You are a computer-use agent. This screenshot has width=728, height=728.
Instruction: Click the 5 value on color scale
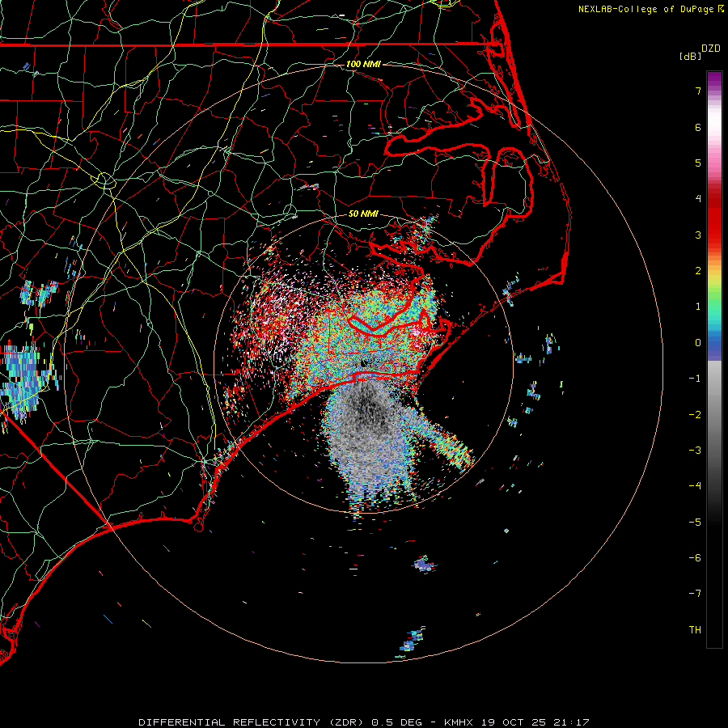point(698,163)
